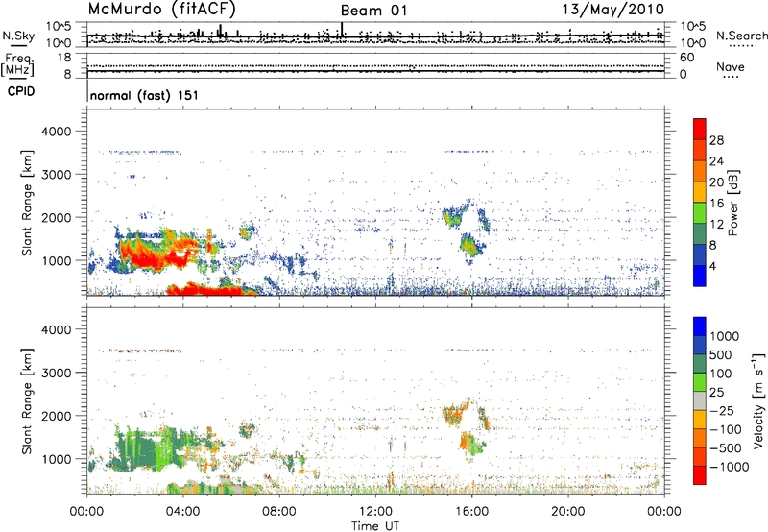
Task: Click the orange echo patch near 15:30 in the velocity panel
Action: tap(454, 415)
